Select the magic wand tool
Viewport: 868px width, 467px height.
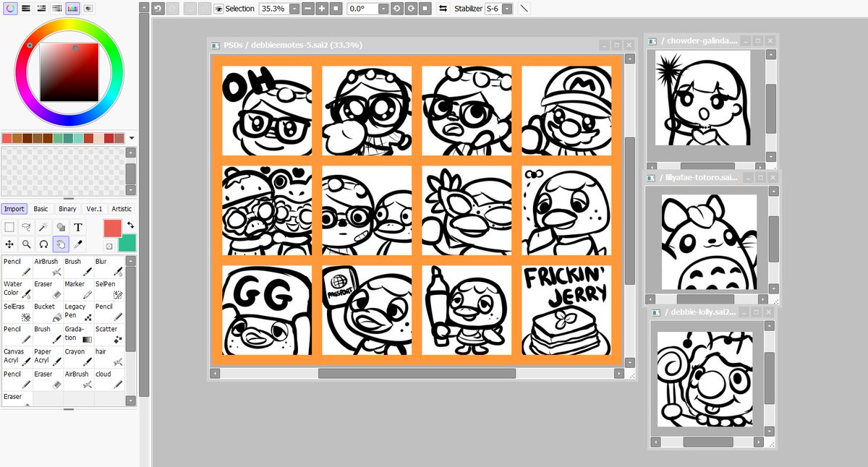(x=44, y=227)
